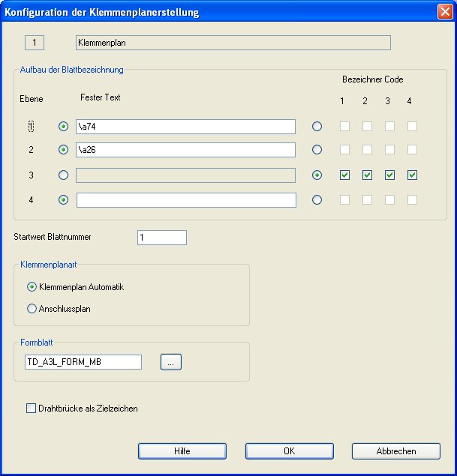Click Bezeichner Code 1 checkbox in Ebene 1
Screen dimensions: 457x476
pos(344,126)
